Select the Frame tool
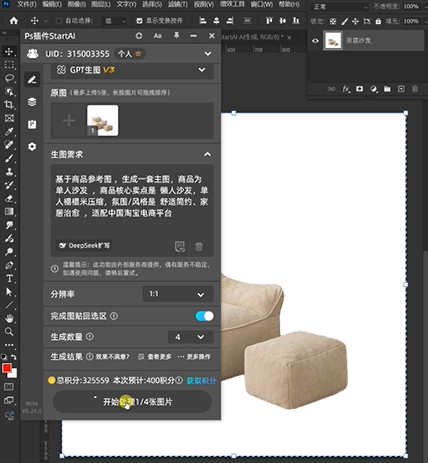The width and height of the screenshot is (428, 463). [x=9, y=118]
